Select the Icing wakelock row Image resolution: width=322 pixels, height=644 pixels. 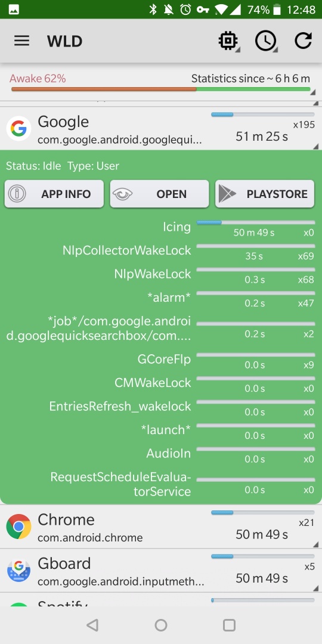click(161, 227)
